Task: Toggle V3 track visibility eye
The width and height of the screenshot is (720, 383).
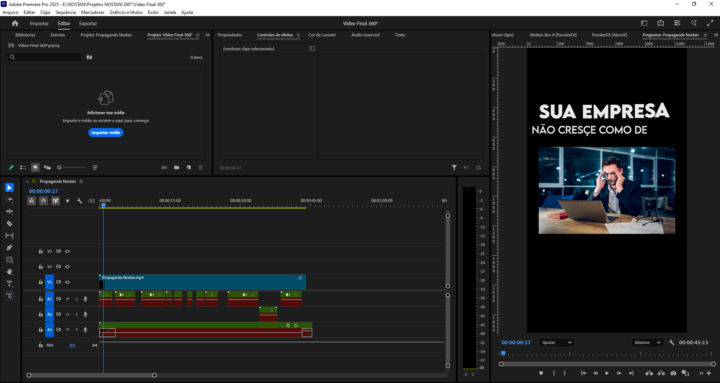Action: pos(68,251)
